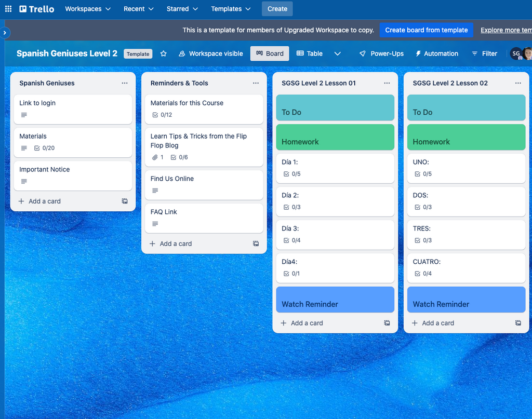This screenshot has height=419, width=532.
Task: Click the CUATRO checklist badge 0/4
Action: click(x=422, y=274)
